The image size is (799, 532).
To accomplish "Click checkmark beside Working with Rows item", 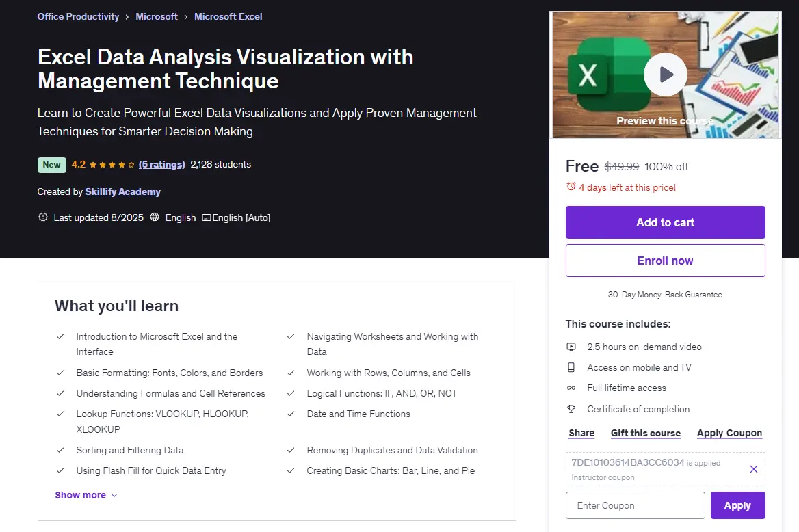I will [291, 373].
